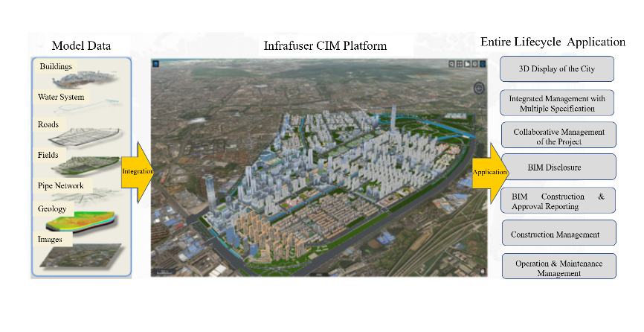Select the Construction Management box
The height and width of the screenshot is (332, 644).
tap(558, 233)
